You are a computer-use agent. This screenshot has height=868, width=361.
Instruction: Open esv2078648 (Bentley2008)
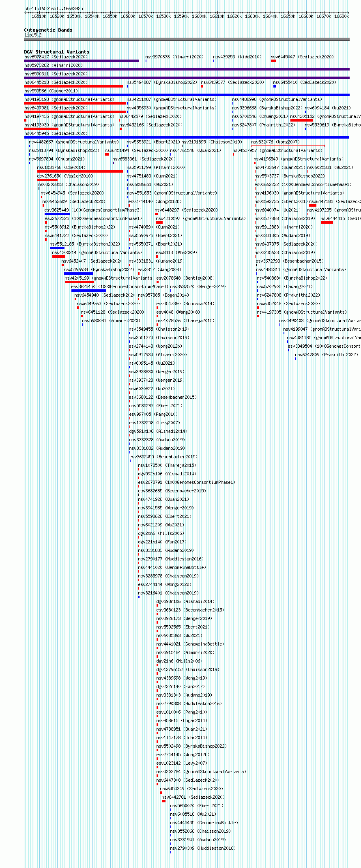coord(185,278)
